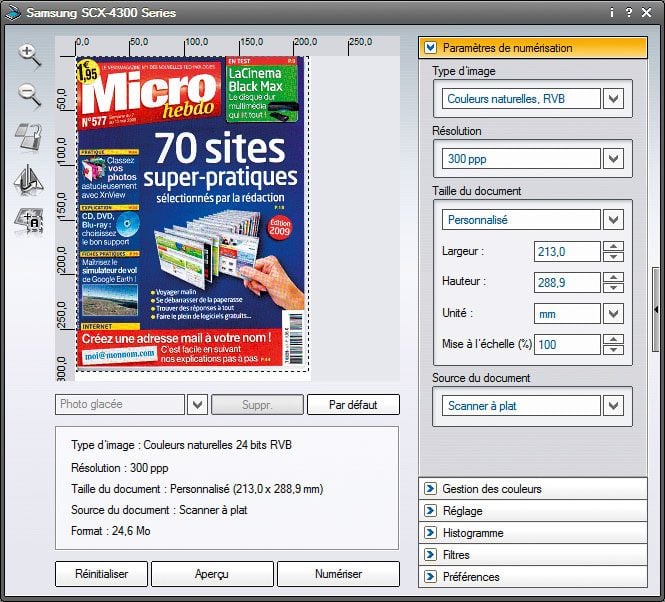The image size is (665, 602).
Task: Click the mirror flip tool icon
Action: (30, 178)
